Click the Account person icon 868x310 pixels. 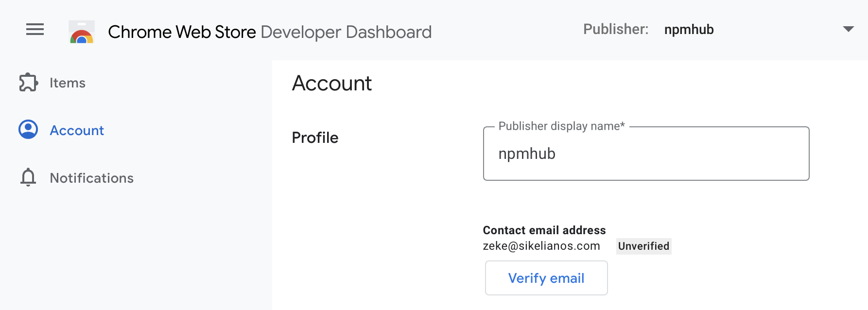coord(28,130)
